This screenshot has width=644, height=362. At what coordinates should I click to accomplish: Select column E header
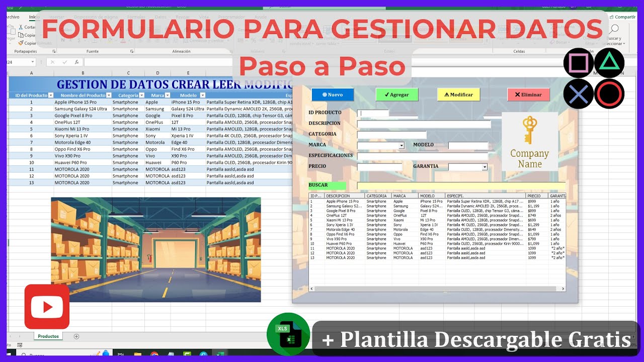(188, 73)
